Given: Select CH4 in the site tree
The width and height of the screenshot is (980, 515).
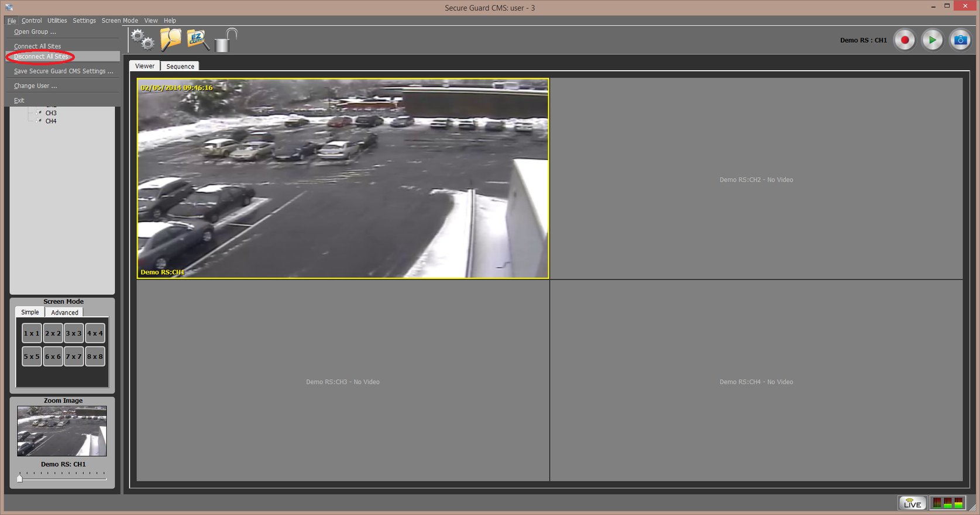Looking at the screenshot, I should (x=51, y=121).
